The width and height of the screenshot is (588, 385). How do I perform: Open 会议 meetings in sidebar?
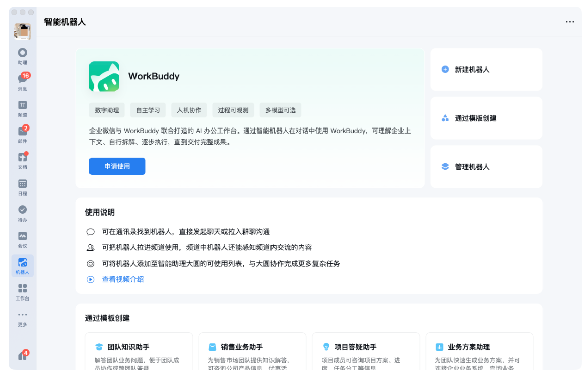23,239
